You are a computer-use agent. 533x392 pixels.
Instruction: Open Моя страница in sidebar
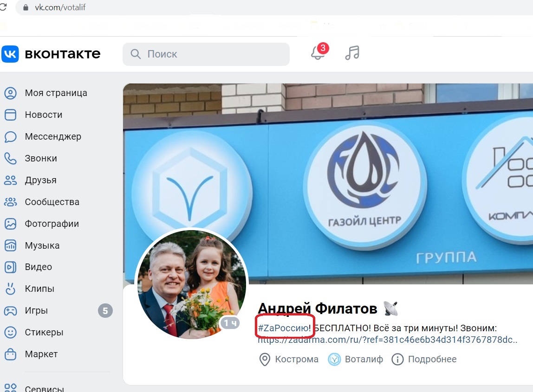[x=56, y=93]
